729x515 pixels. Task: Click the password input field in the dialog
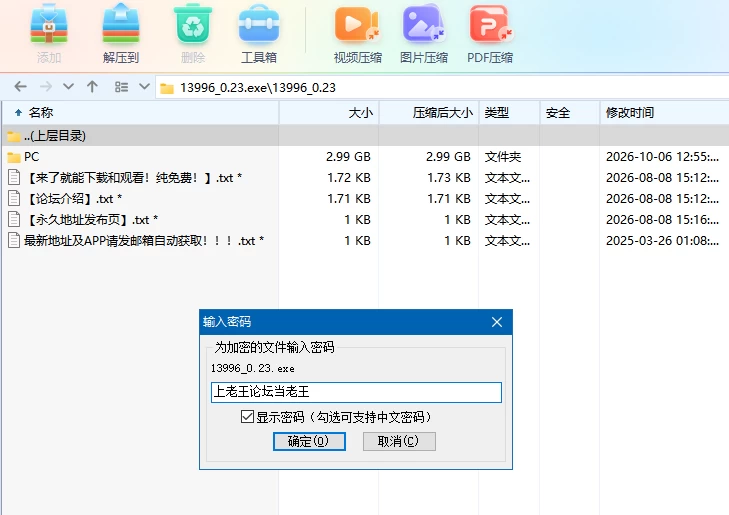(x=356, y=392)
